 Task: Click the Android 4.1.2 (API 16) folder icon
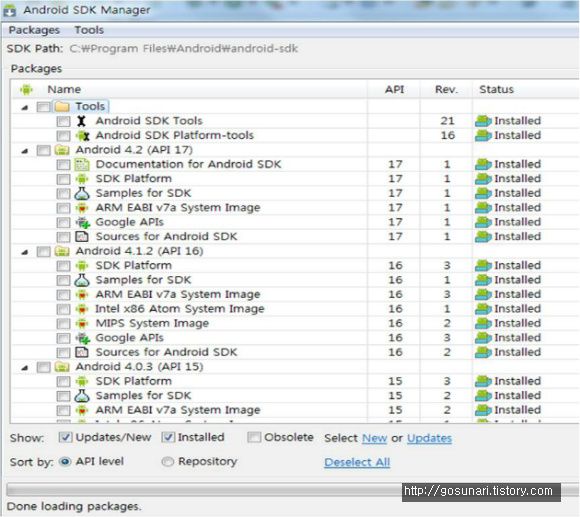tap(62, 251)
